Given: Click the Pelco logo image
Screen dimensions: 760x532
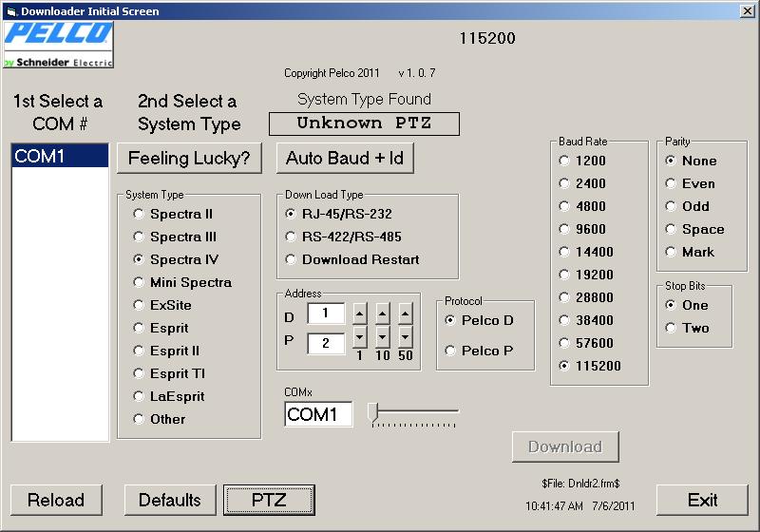Looking at the screenshot, I should pyautogui.click(x=58, y=45).
